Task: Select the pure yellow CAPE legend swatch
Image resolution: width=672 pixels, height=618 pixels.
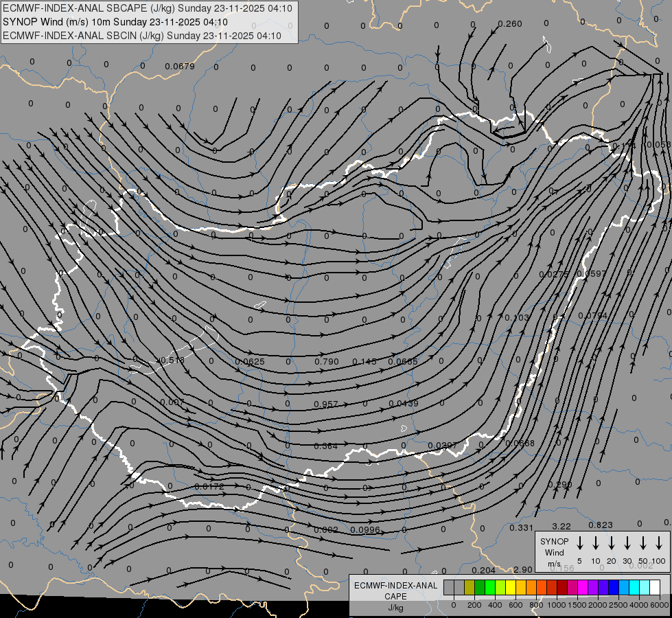Action: (x=511, y=587)
